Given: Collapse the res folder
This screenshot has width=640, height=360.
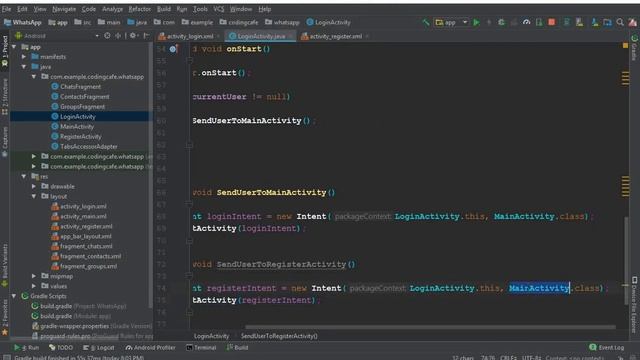Looking at the screenshot, I should click(x=24, y=176).
